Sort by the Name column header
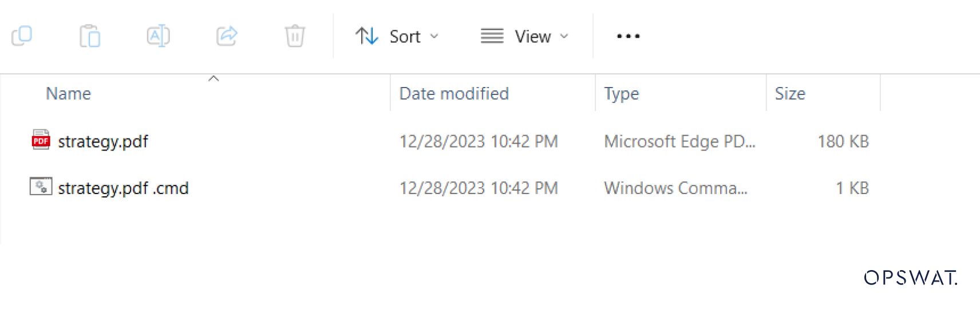980x309 pixels. 68,93
